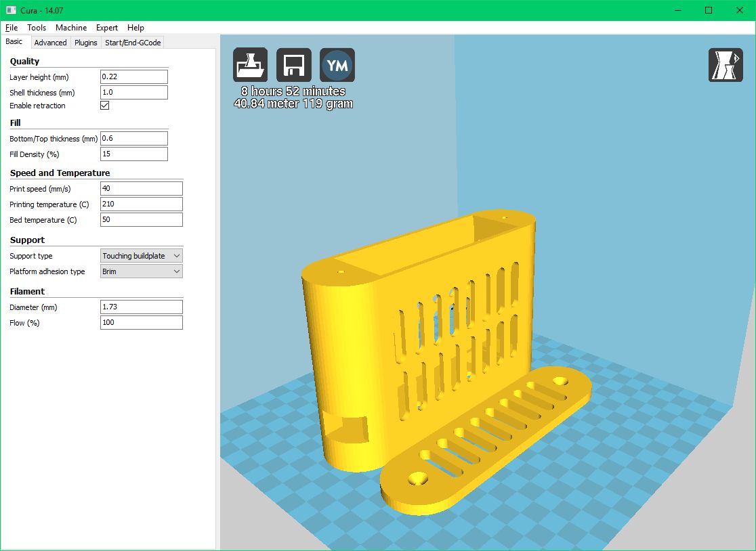Switch to the Start/End-GCode tab
Viewport: 756px width, 551px height.
[133, 43]
